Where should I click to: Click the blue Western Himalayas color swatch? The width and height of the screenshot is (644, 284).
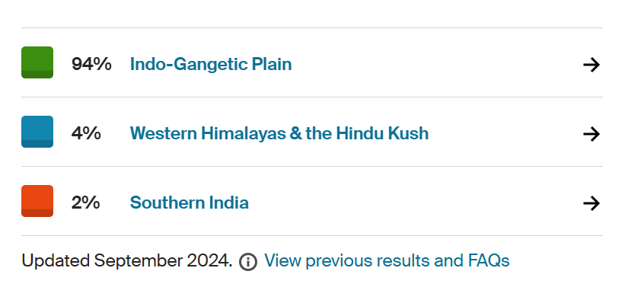pyautogui.click(x=37, y=132)
